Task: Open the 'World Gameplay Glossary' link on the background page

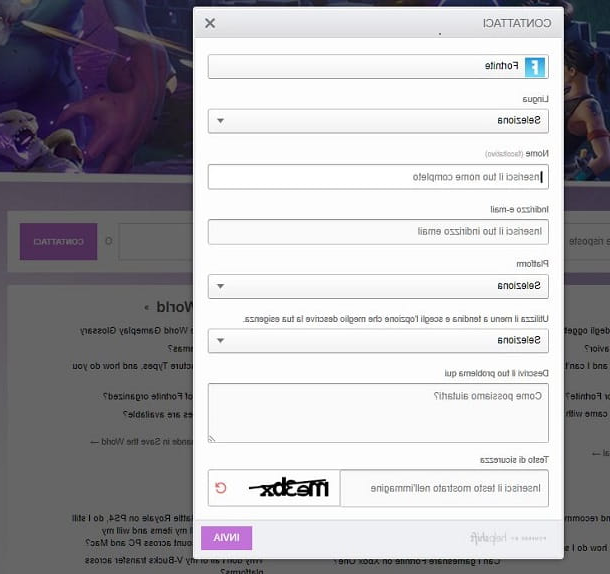Action: [x=136, y=331]
